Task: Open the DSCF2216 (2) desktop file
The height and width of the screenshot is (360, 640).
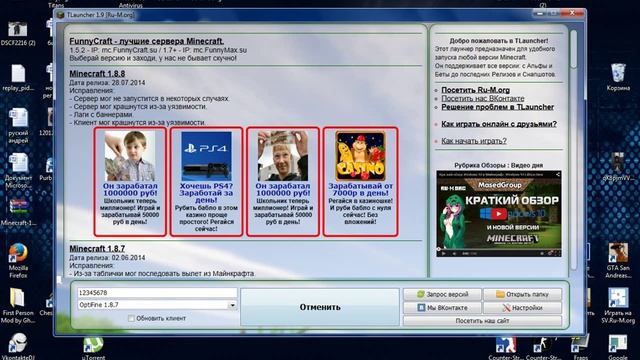Action: (18, 33)
